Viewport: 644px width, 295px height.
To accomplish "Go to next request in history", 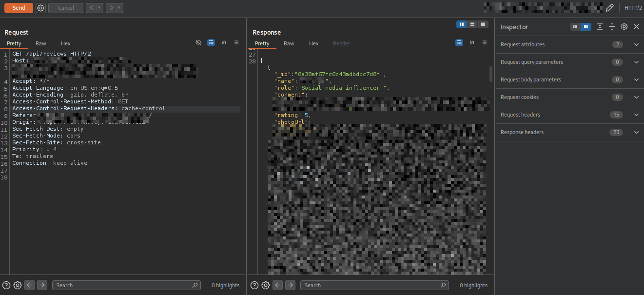I will (111, 8).
